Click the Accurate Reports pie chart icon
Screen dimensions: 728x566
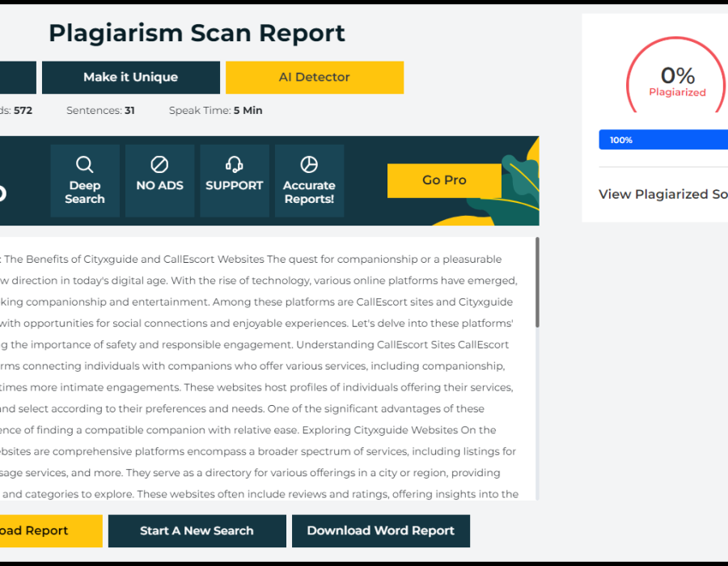pyautogui.click(x=309, y=165)
